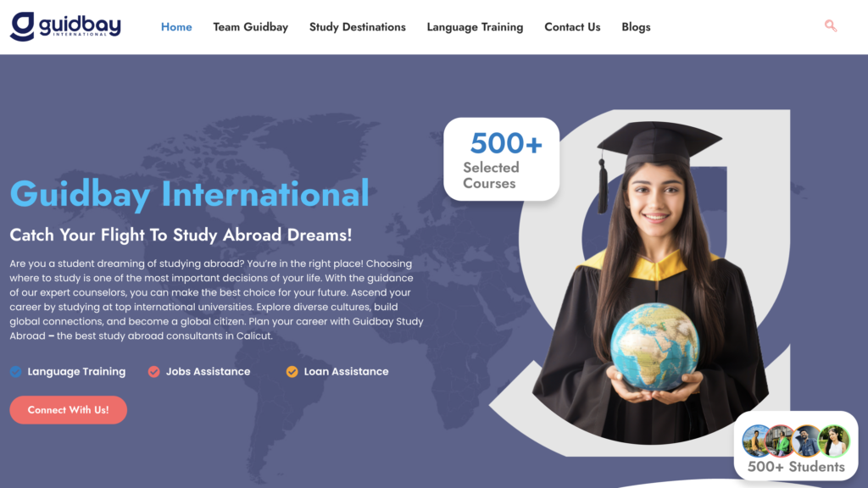868x488 pixels.
Task: Open the Blogs menu item
Action: click(x=636, y=27)
